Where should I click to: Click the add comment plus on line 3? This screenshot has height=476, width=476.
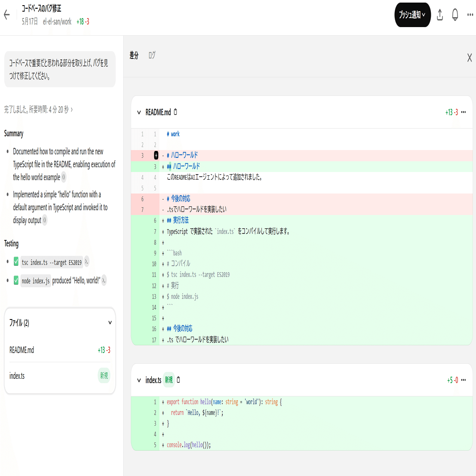pos(156,155)
